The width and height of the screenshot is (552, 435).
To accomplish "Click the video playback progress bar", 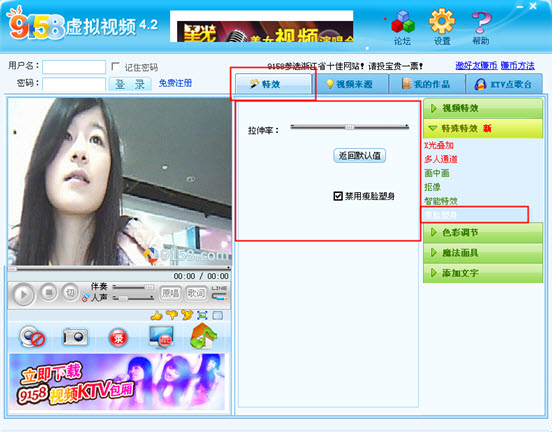I will tap(119, 269).
